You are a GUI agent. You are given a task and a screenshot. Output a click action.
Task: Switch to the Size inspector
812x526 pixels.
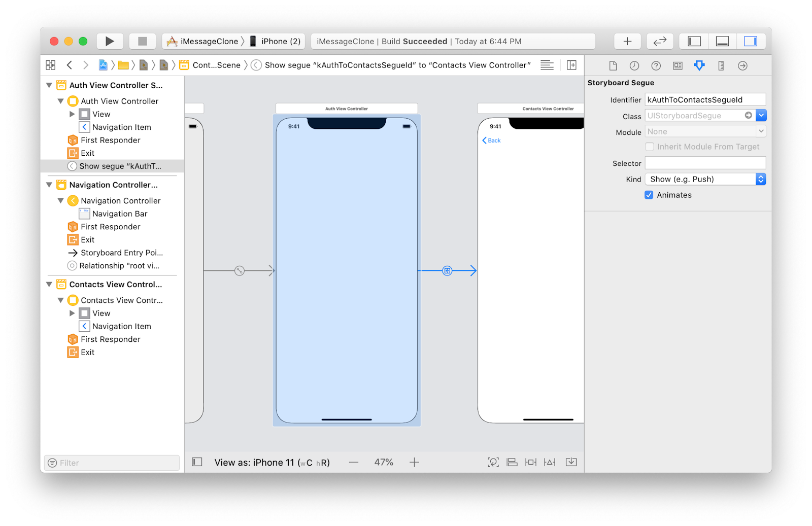[721, 65]
